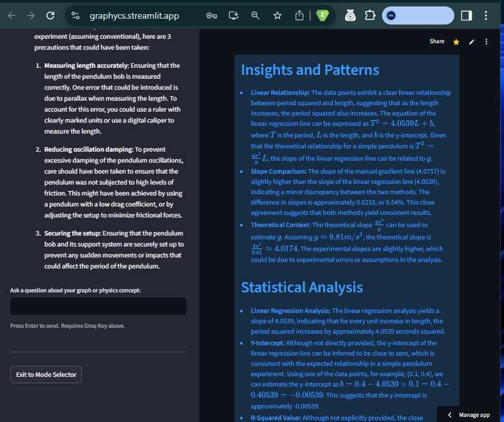Click Press Enter to send hint text
Viewport: 504px width, 422px height.
(68, 326)
